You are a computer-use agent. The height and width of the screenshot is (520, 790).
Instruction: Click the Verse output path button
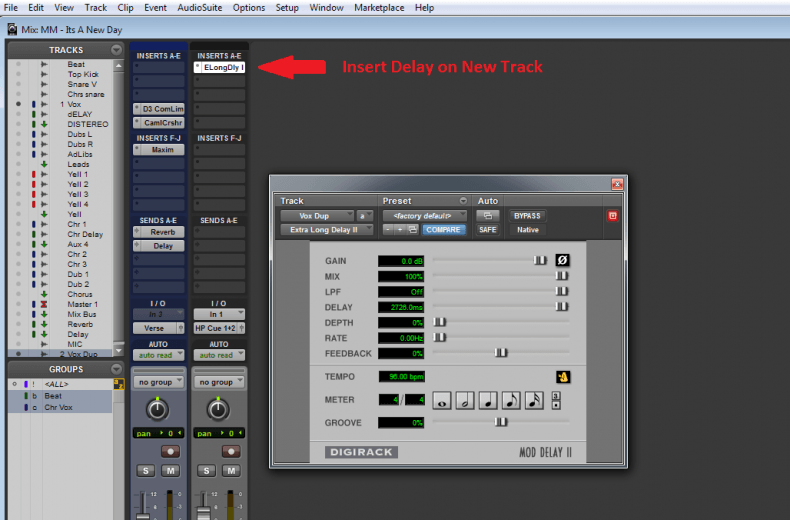coord(154,328)
